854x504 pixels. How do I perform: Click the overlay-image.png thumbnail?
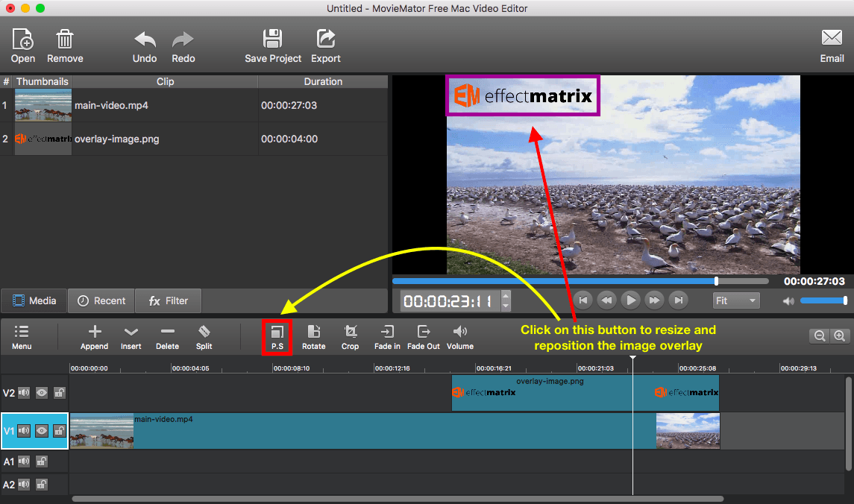click(x=43, y=139)
